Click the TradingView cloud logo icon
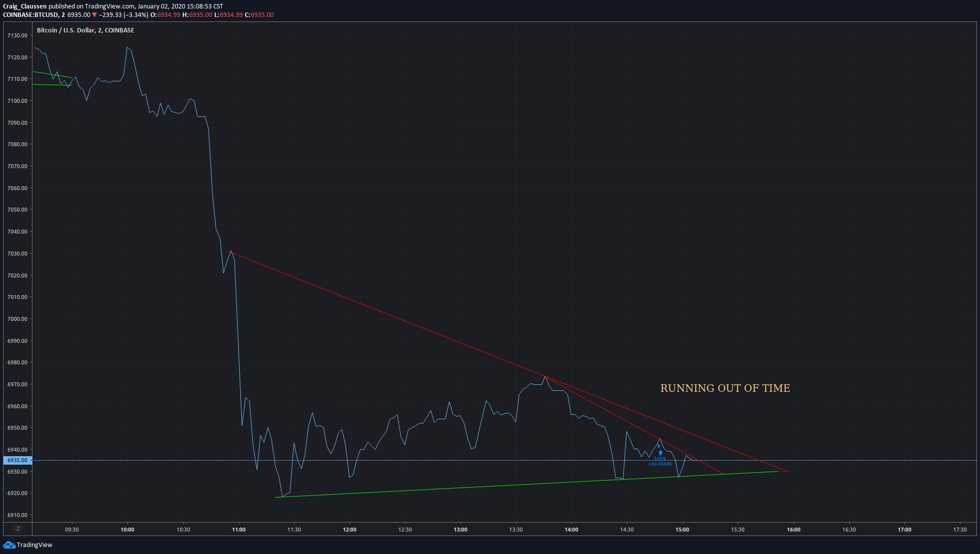 click(x=9, y=545)
